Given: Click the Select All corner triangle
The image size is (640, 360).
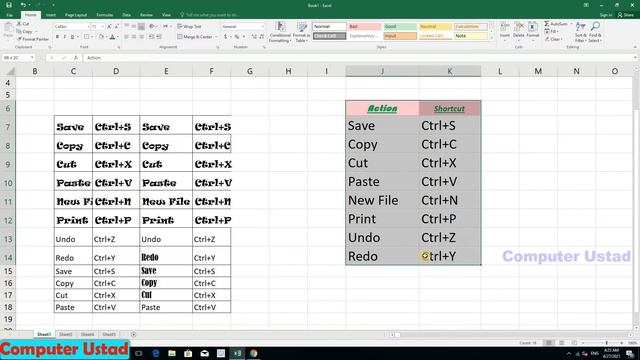Looking at the screenshot, I should click(x=10, y=71).
